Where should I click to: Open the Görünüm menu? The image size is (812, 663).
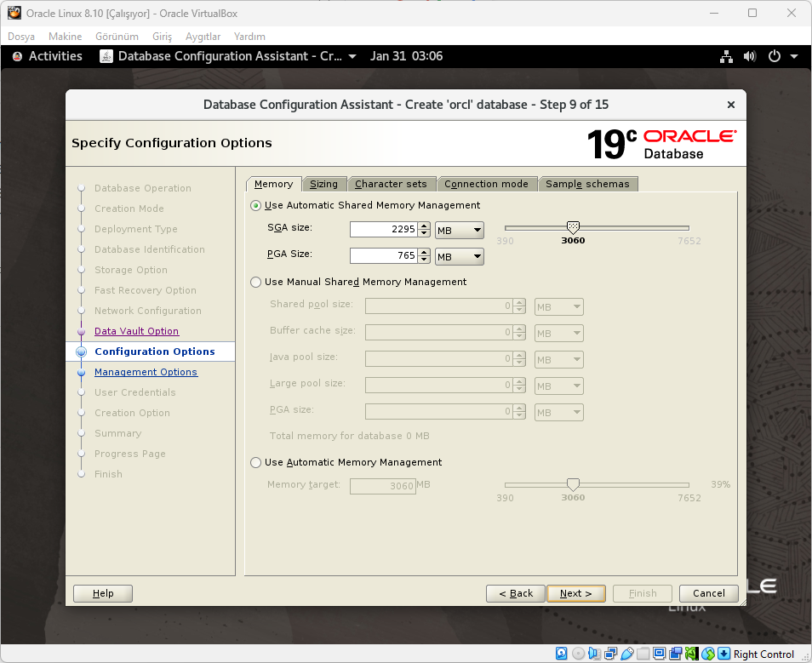click(117, 37)
